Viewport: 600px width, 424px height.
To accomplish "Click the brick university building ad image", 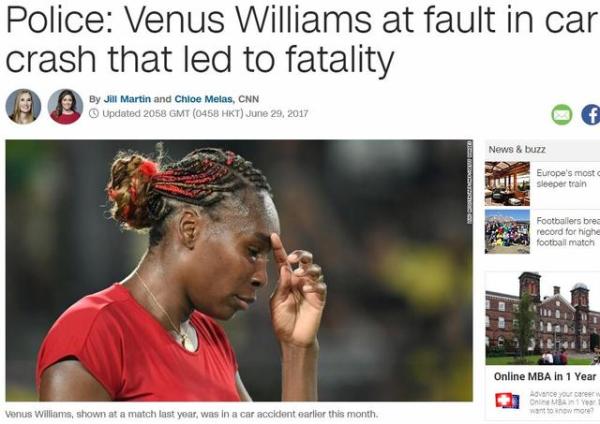I will pyautogui.click(x=543, y=318).
